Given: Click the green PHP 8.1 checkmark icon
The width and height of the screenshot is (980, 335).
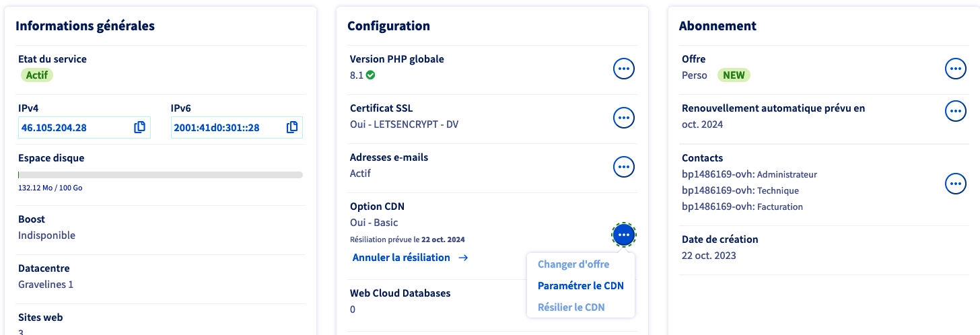Looking at the screenshot, I should [371, 75].
